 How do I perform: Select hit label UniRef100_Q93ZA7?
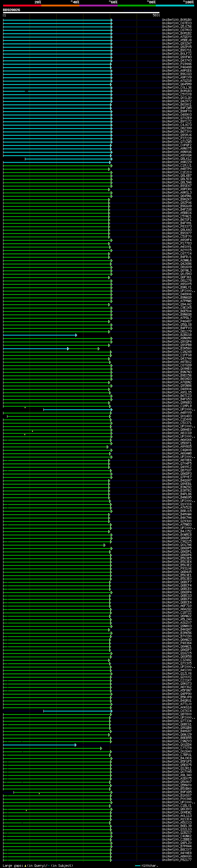(x=177, y=43)
